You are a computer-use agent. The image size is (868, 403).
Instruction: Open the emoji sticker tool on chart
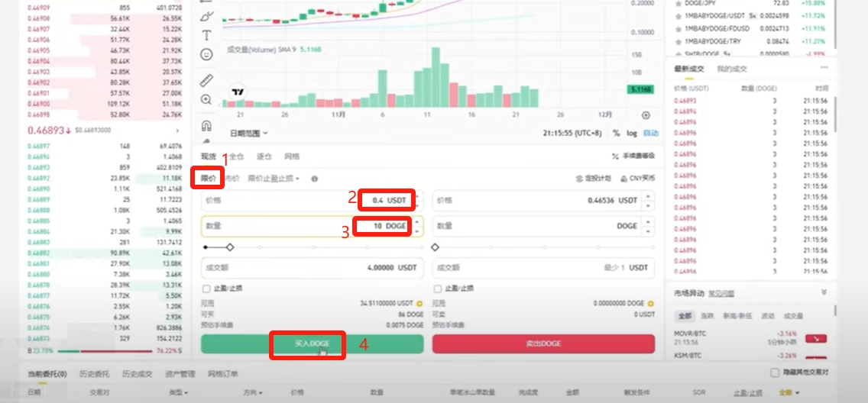coord(206,54)
